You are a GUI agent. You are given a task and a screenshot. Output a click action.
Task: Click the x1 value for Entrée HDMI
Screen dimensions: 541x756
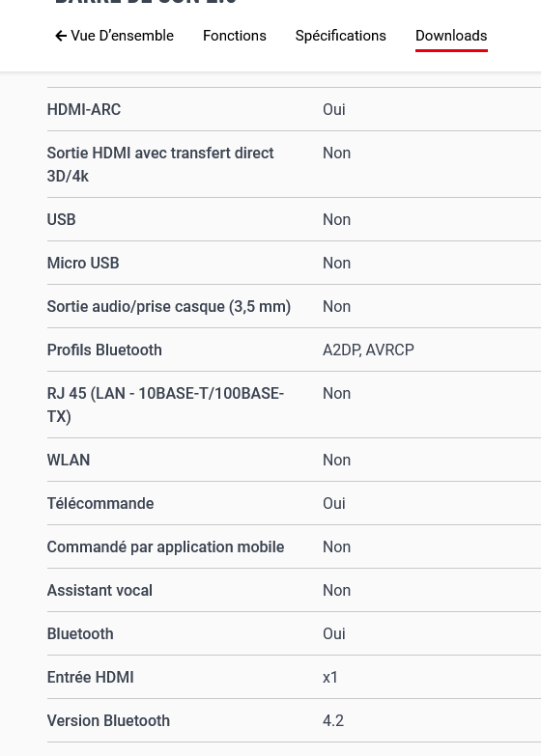[x=330, y=678]
